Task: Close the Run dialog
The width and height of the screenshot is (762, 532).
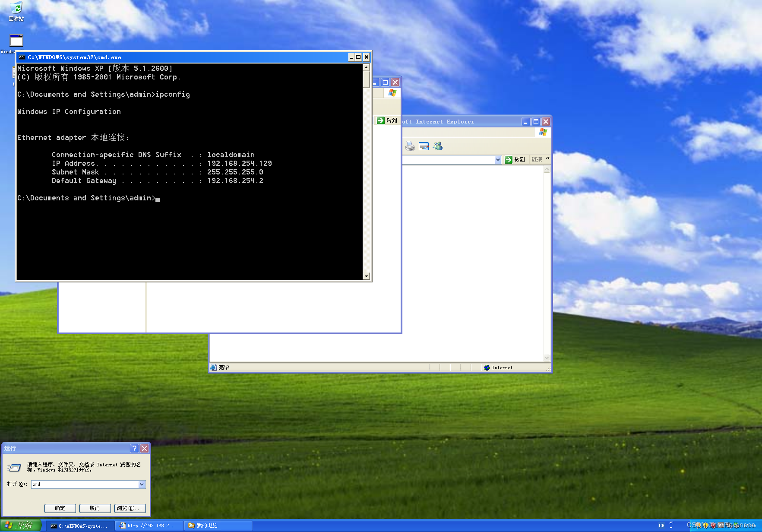Action: tap(145, 448)
